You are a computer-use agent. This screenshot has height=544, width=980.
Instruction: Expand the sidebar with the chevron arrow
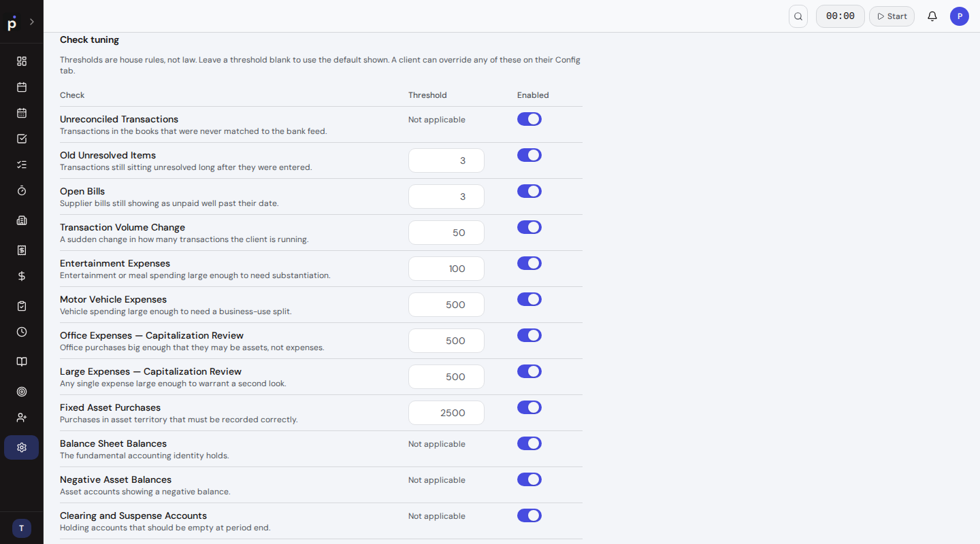point(31,22)
